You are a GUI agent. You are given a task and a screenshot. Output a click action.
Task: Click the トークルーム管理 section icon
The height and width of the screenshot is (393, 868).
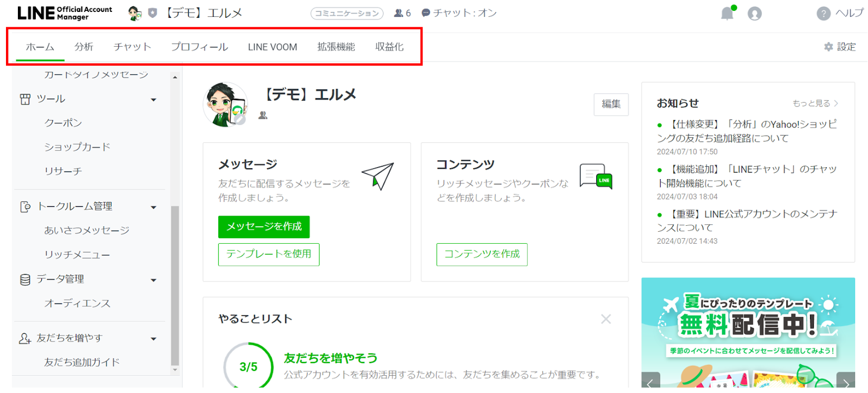(x=25, y=207)
